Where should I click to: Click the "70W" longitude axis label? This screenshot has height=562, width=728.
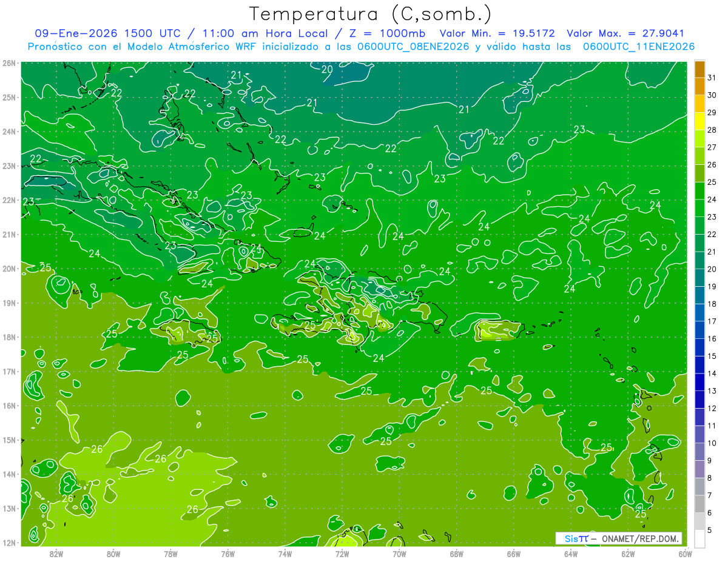(x=399, y=554)
